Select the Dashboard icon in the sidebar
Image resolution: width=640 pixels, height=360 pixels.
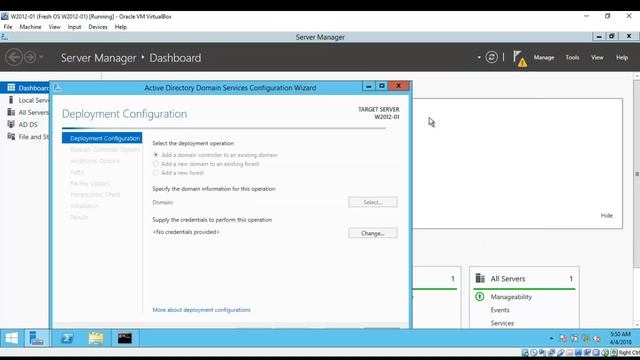tap(11, 88)
